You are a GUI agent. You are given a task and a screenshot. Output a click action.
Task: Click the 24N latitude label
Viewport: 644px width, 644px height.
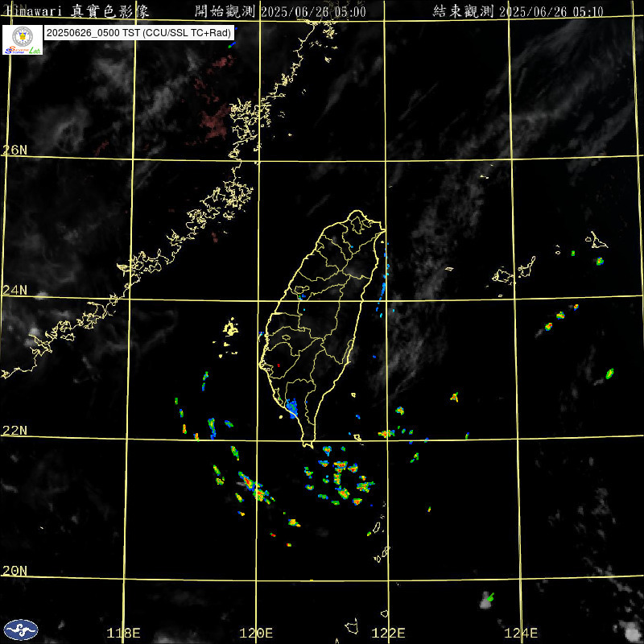pos(14,291)
